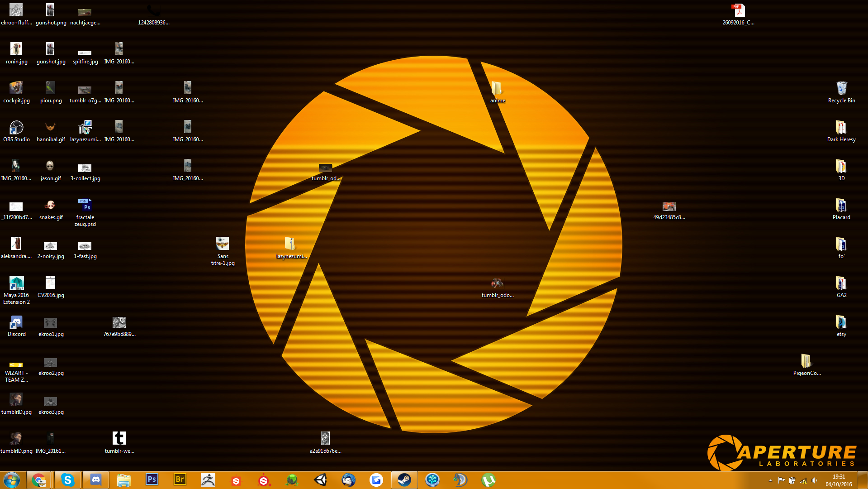
Task: Start Discord from the taskbar
Action: 95,479
